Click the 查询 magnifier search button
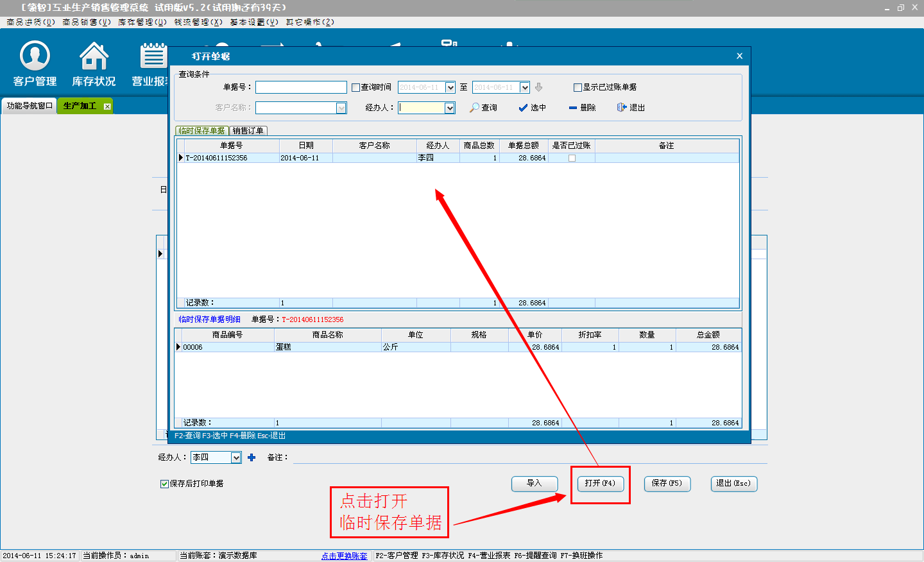924x562 pixels. (483, 108)
